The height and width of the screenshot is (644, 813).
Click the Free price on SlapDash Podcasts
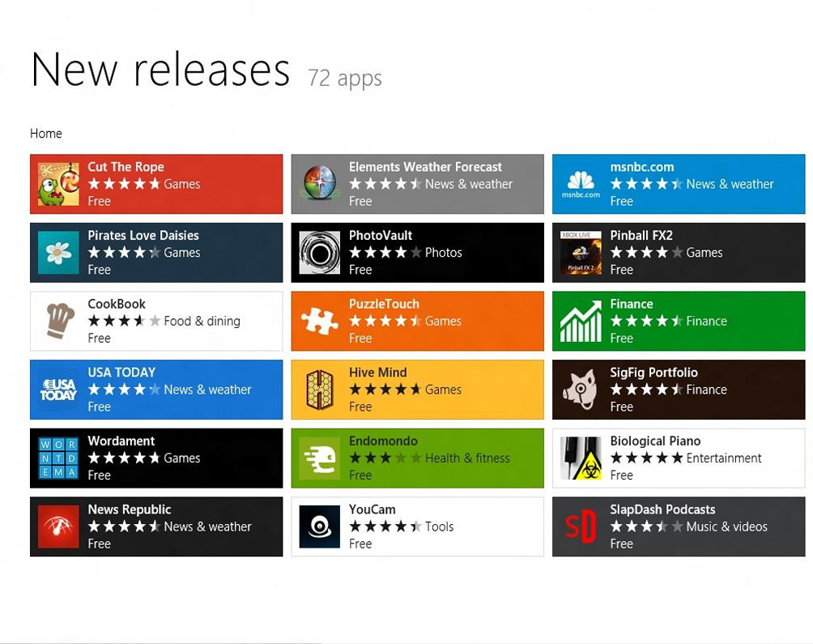click(622, 544)
